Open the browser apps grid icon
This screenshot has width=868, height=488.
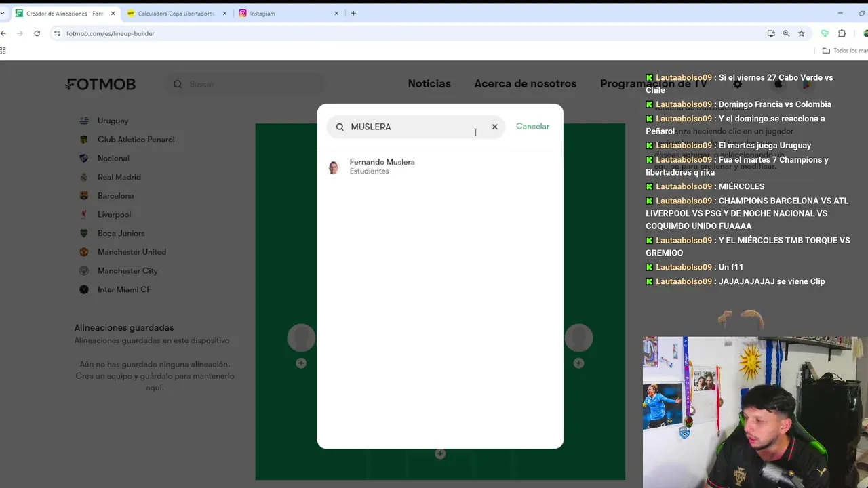click(x=3, y=51)
